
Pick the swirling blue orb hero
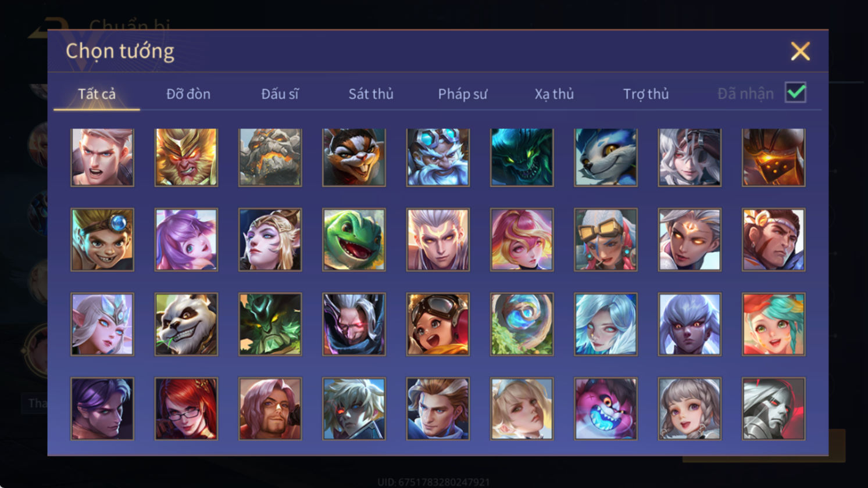tap(521, 324)
